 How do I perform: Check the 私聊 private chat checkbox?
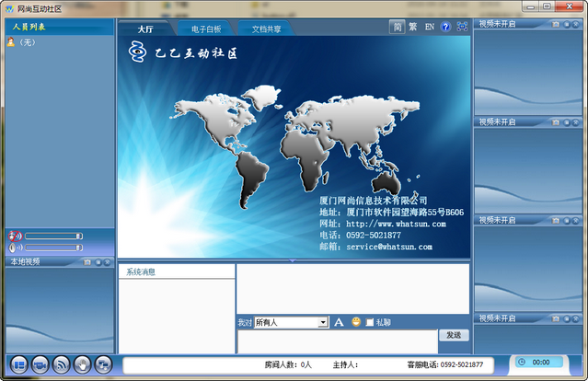370,322
